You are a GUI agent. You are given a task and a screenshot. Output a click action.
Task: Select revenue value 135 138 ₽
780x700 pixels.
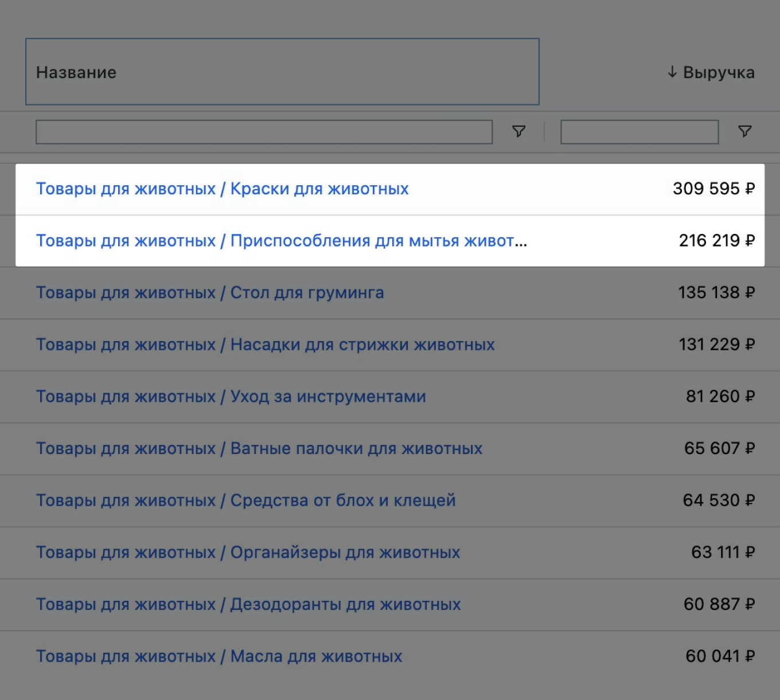pos(717,292)
